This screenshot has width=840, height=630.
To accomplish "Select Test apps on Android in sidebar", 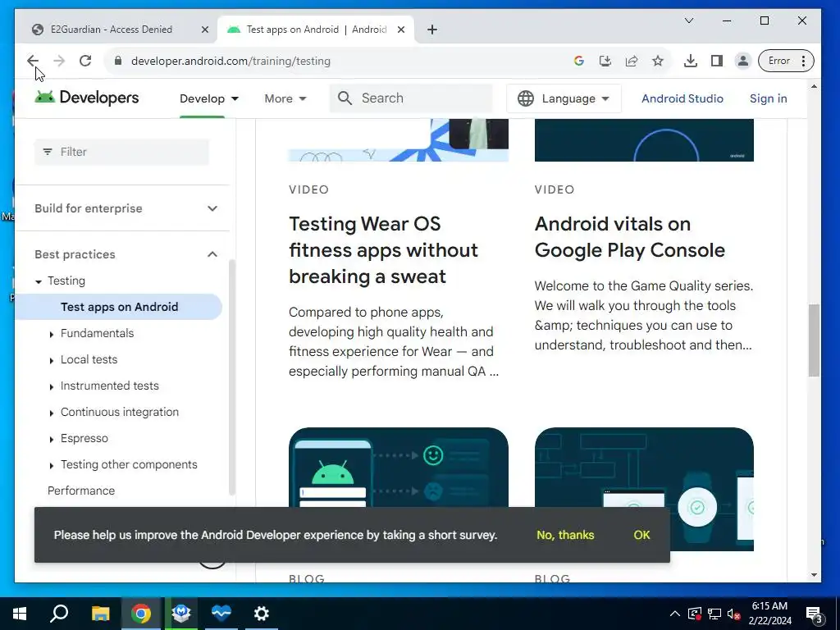I will (x=119, y=307).
